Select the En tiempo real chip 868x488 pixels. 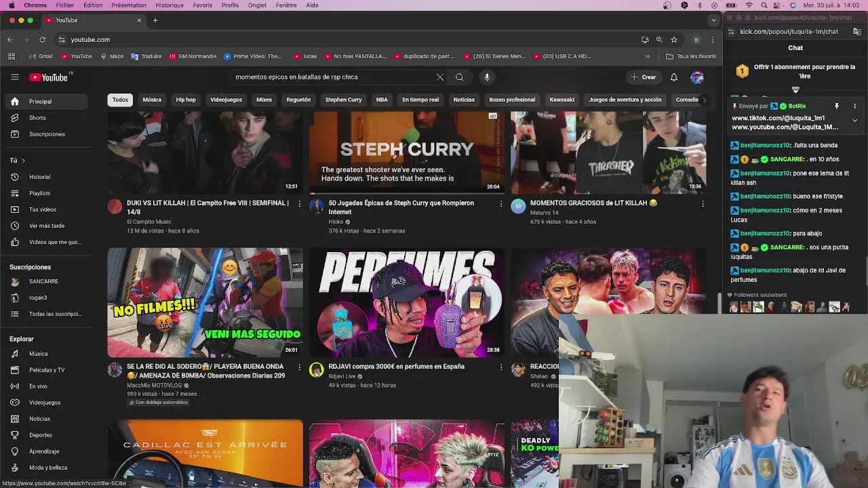420,100
